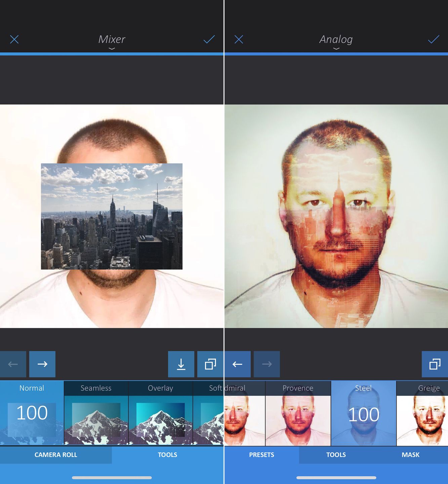The height and width of the screenshot is (484, 448).
Task: Cancel Analog edit with the X icon
Action: click(x=239, y=39)
